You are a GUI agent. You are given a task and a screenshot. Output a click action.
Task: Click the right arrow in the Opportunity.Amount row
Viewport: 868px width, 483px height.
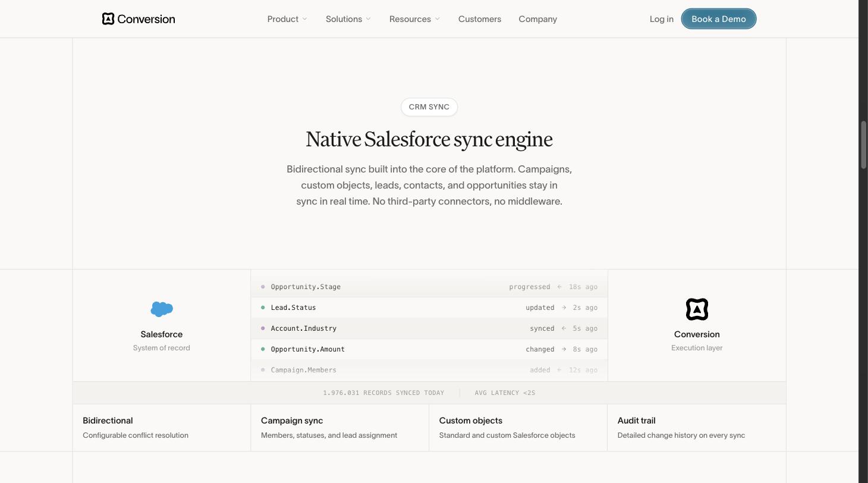pyautogui.click(x=564, y=349)
